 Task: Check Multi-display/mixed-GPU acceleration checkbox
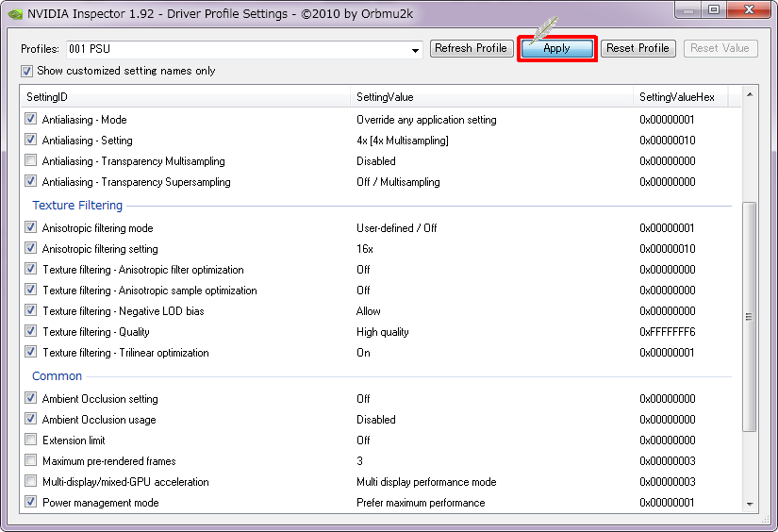click(31, 481)
